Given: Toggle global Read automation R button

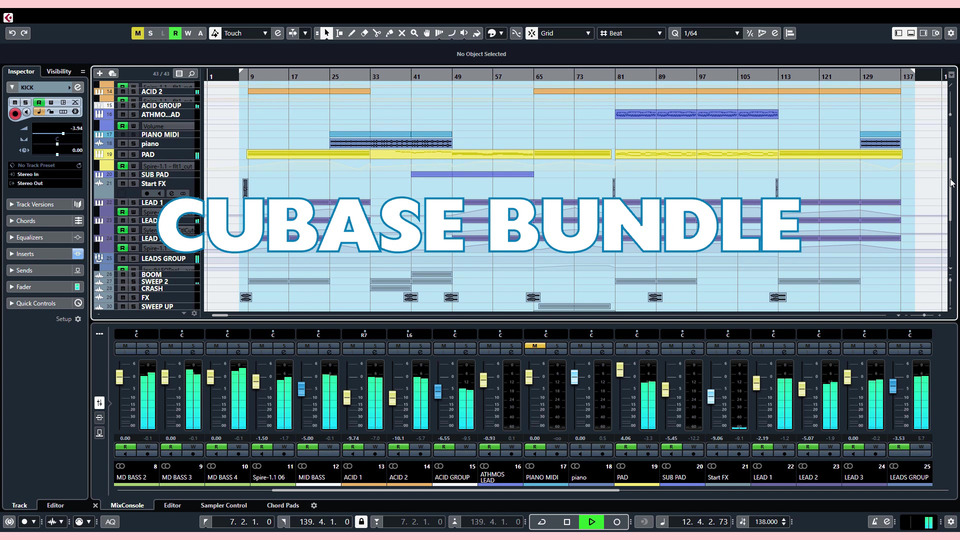Looking at the screenshot, I should [x=175, y=33].
